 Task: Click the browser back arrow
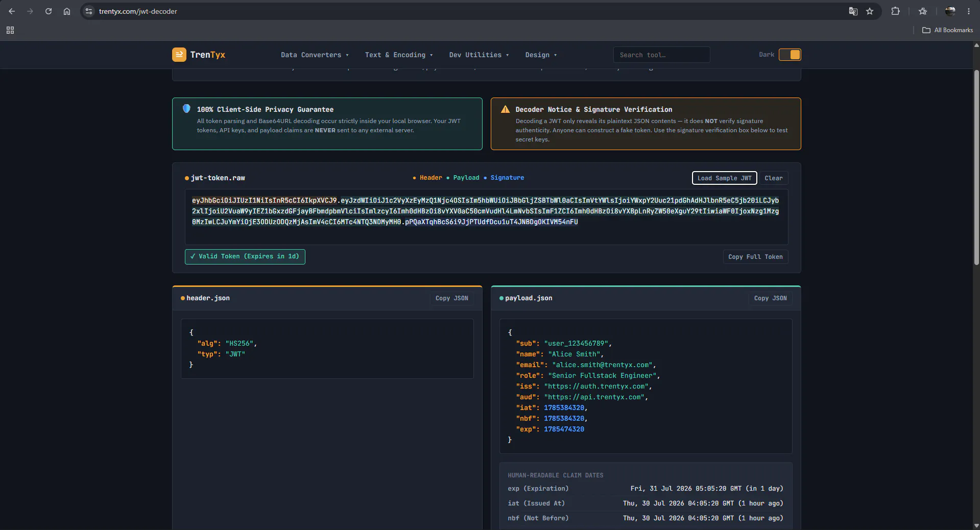click(12, 11)
